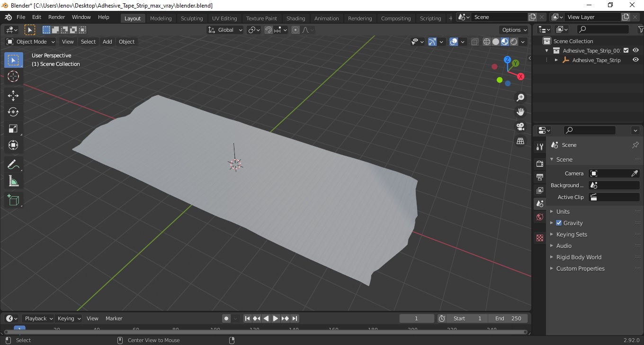The width and height of the screenshot is (644, 345).
Task: Switch to Rendered viewport shading
Action: click(x=514, y=42)
